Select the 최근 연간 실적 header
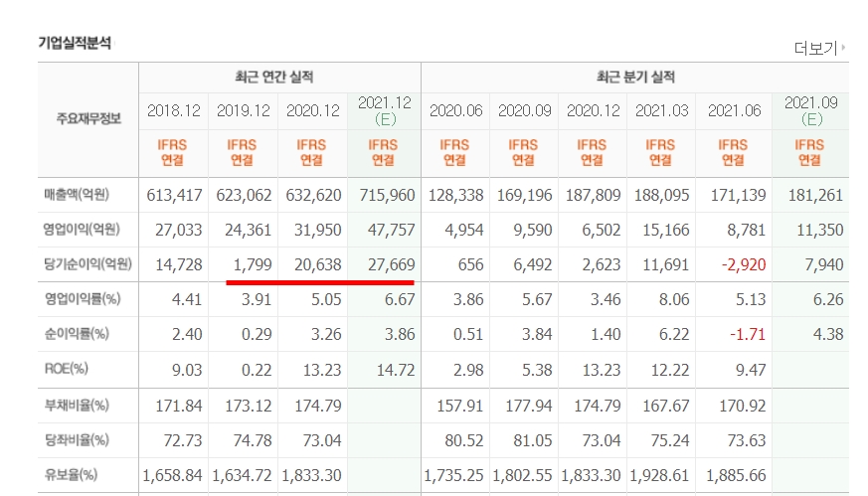This screenshot has height=496, width=868. tap(274, 77)
